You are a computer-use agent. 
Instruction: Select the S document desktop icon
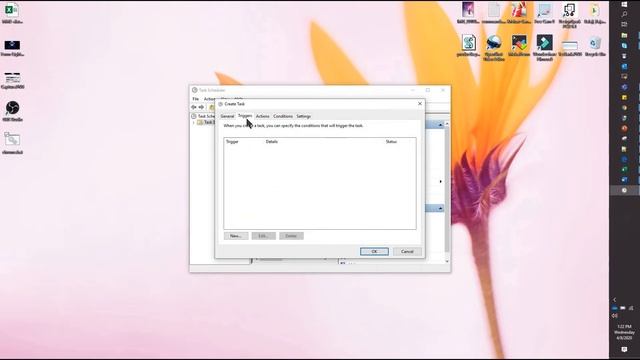pyautogui.click(x=469, y=45)
